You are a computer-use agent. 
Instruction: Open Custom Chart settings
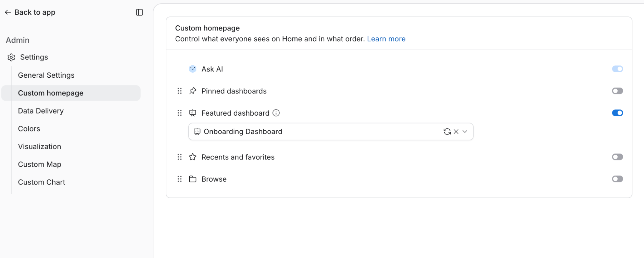pyautogui.click(x=41, y=182)
